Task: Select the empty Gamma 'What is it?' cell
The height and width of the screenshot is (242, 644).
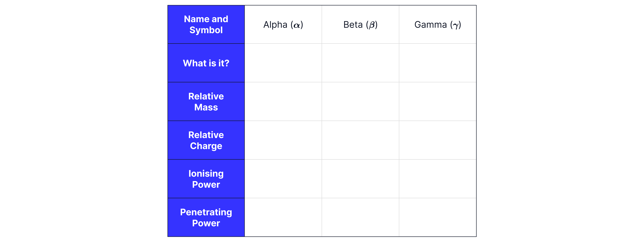Action: [x=438, y=63]
